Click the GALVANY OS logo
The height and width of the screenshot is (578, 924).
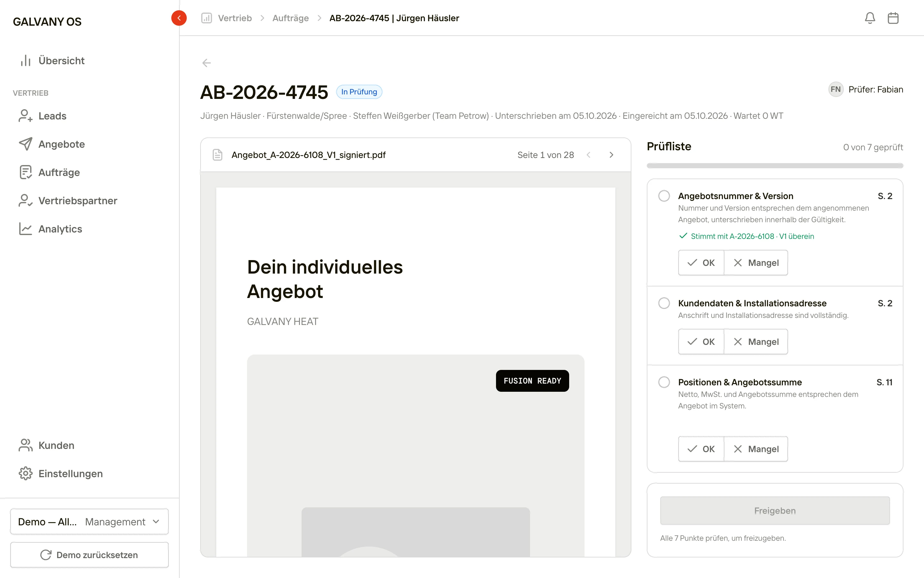(47, 22)
